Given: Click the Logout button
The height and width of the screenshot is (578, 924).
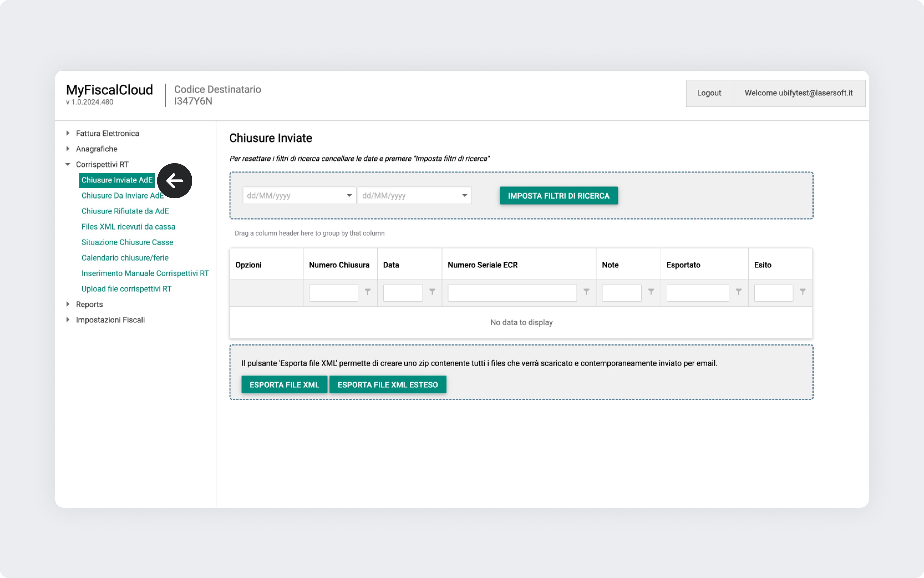Looking at the screenshot, I should point(709,93).
